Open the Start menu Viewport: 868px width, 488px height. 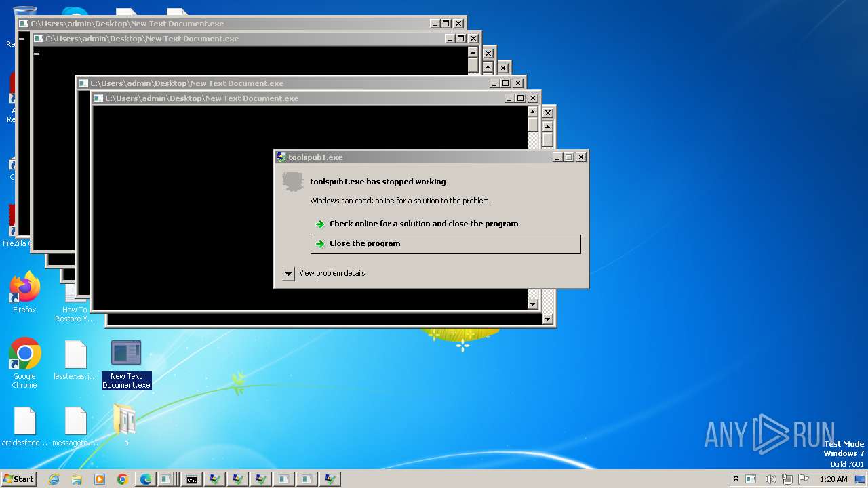[x=19, y=479]
